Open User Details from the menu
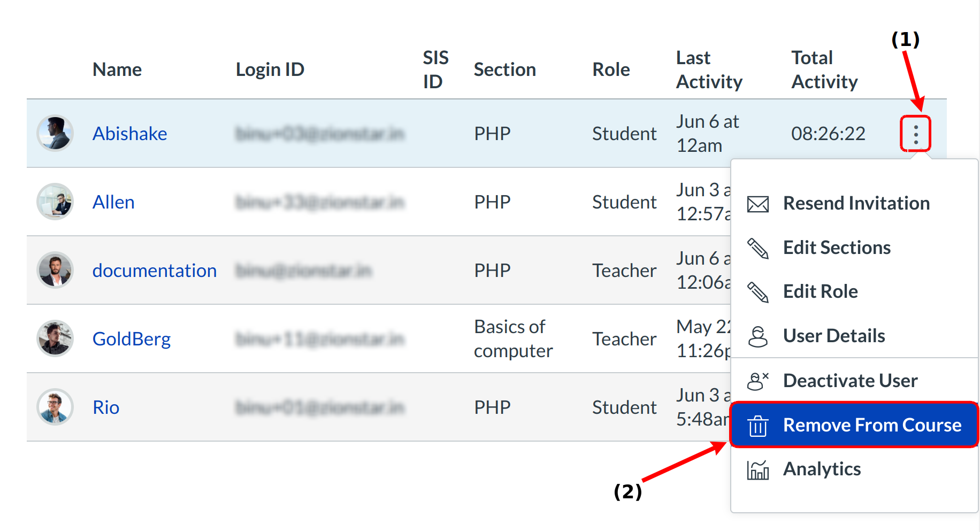This screenshot has height=532, width=980. pyautogui.click(x=833, y=336)
